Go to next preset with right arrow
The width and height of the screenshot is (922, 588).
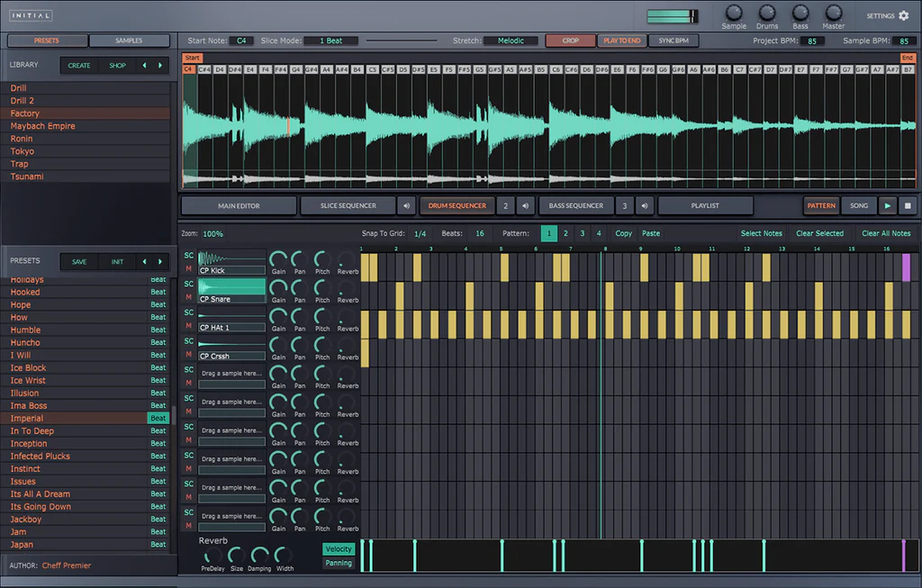pos(160,262)
